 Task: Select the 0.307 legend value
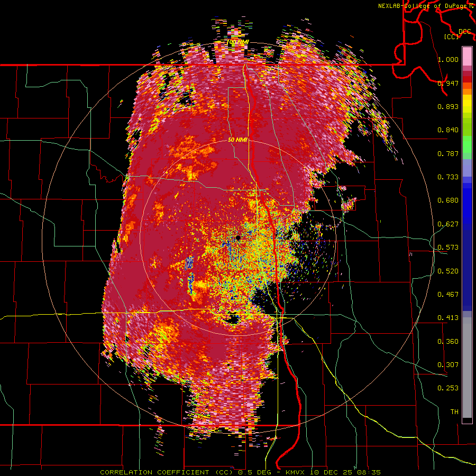448,365
